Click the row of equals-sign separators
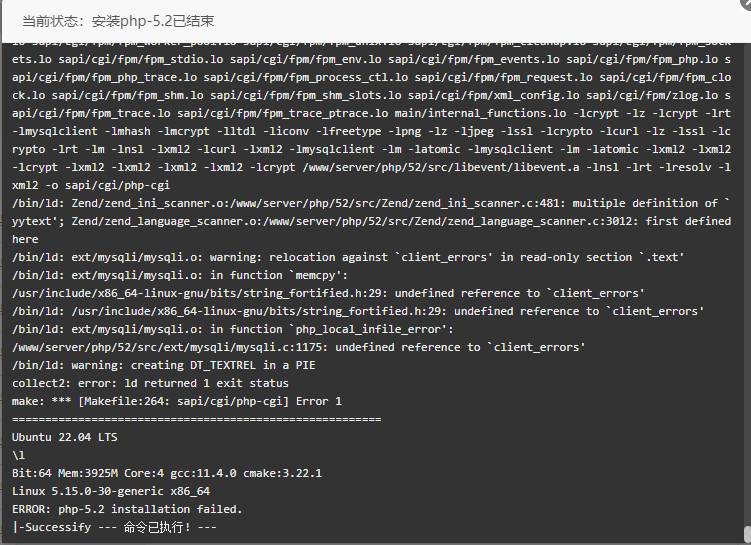Screen dimensions: 751x545 click(196, 420)
